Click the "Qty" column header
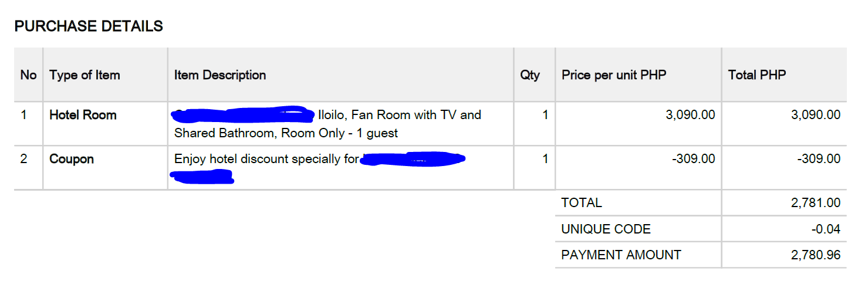The width and height of the screenshot is (868, 291). point(529,75)
